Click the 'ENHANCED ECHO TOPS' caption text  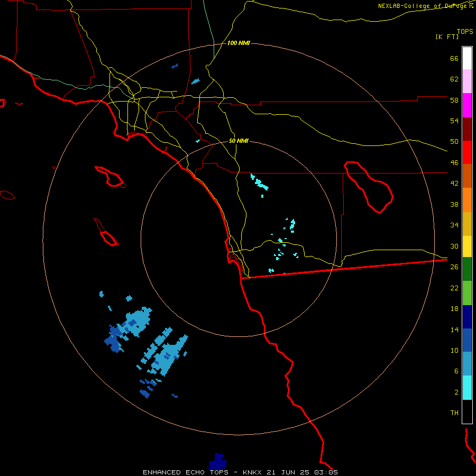coord(186,472)
